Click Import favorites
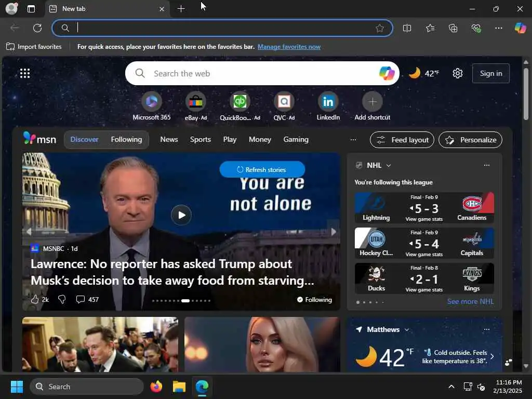532x399 pixels. click(x=34, y=47)
